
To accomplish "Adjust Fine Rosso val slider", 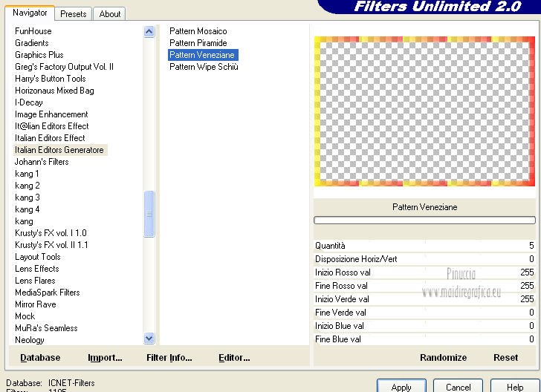I will 425,286.
